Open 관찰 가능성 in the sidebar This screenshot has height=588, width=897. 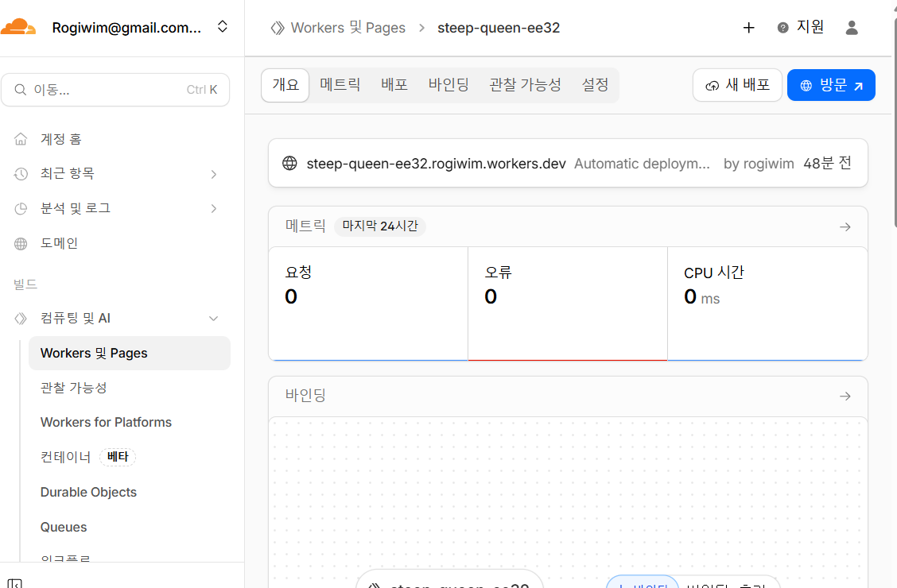[x=73, y=388]
